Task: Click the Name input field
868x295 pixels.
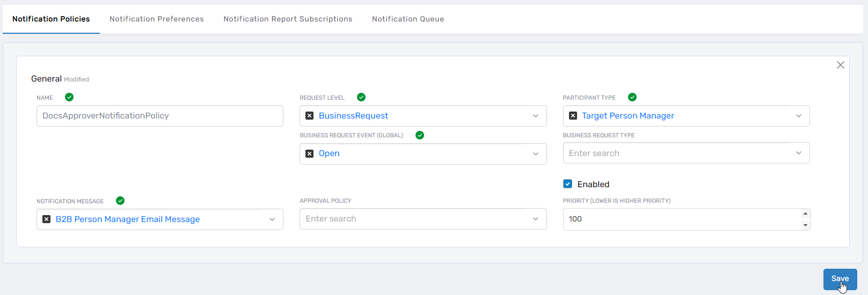Action: coord(159,116)
